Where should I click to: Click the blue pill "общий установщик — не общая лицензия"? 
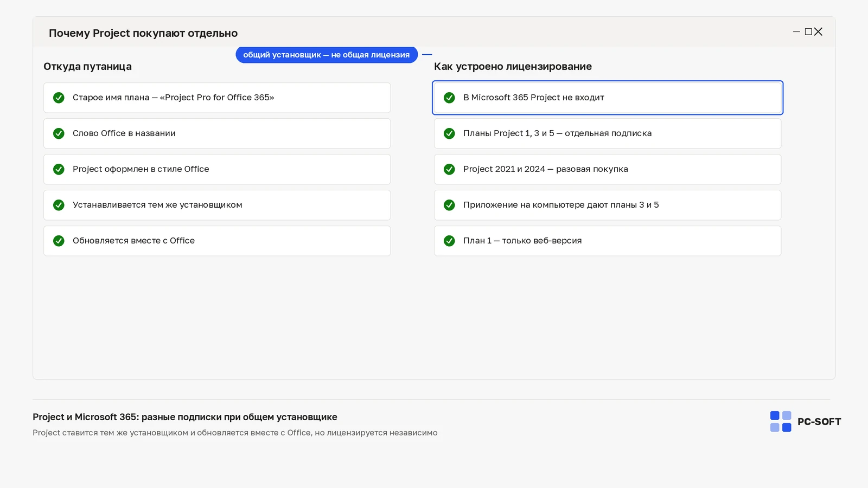(327, 55)
